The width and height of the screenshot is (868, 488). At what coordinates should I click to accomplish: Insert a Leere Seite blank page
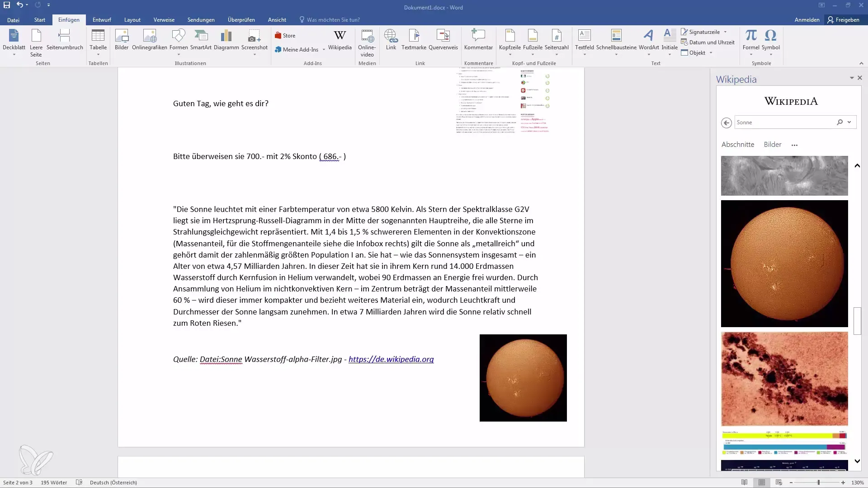coord(36,42)
